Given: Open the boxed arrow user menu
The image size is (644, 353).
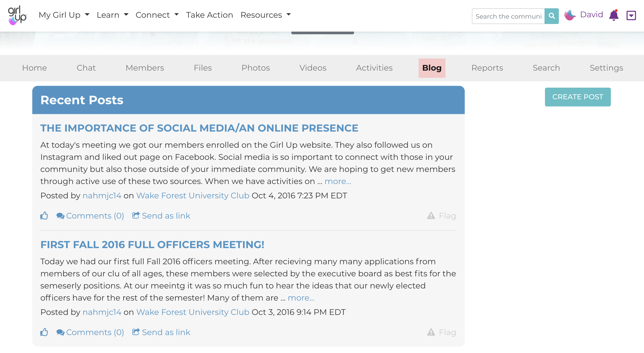Looking at the screenshot, I should [x=631, y=15].
